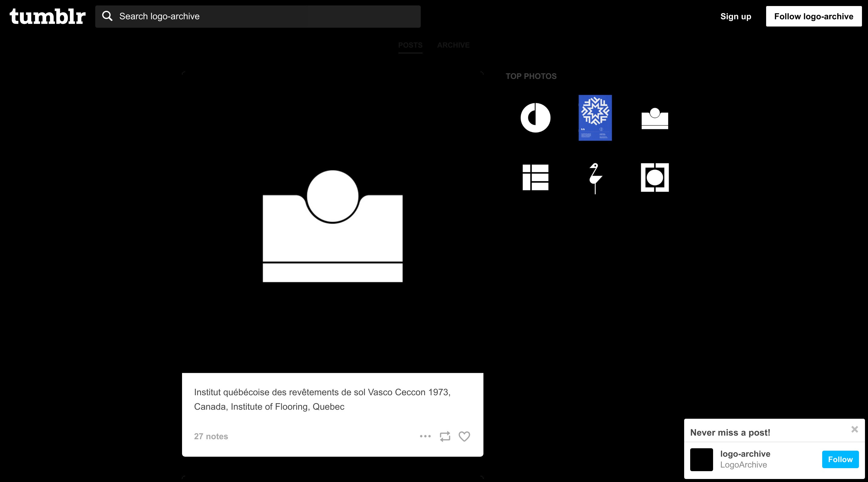The image size is (868, 482).
Task: Open the bracketed circle logo thumbnail
Action: coord(655,177)
